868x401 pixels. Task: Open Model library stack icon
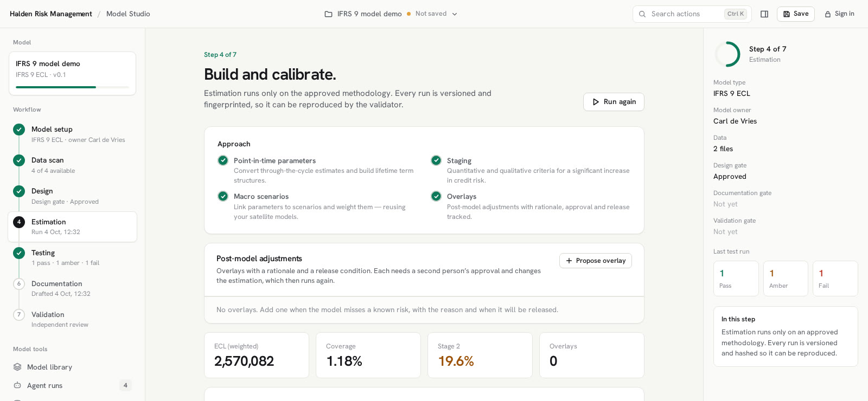click(17, 367)
